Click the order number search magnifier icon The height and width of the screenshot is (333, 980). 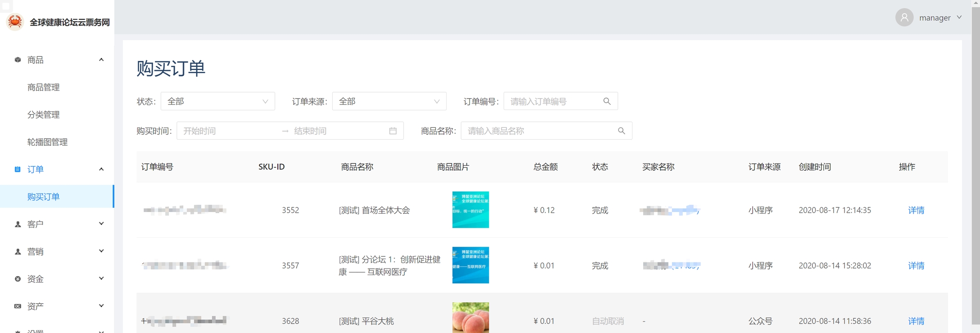(x=607, y=102)
